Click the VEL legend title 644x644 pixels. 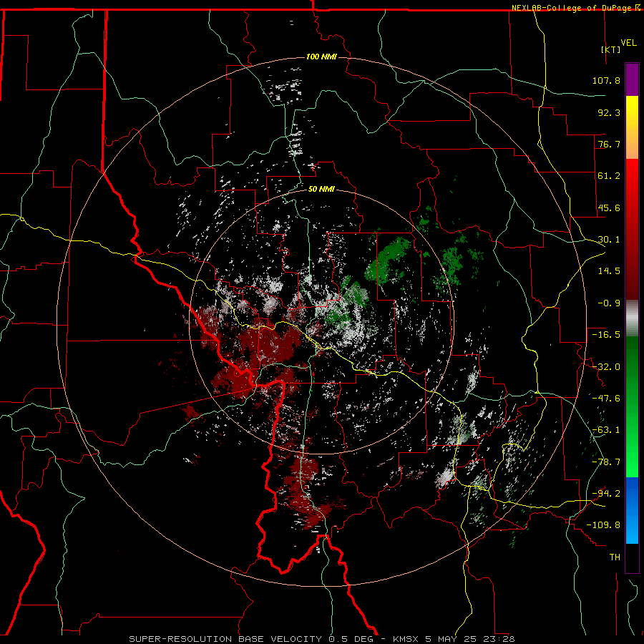(x=628, y=43)
